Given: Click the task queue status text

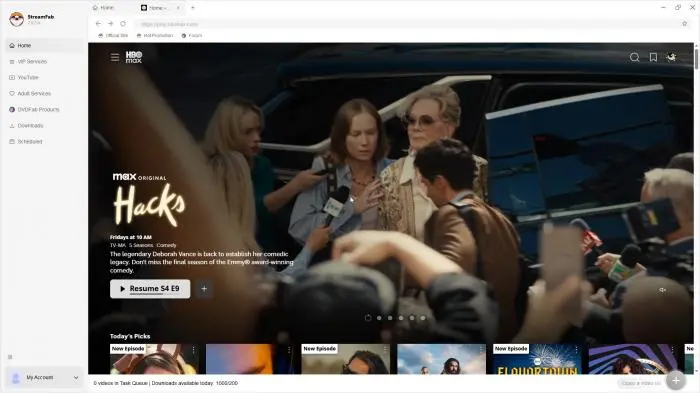Looking at the screenshot, I should tap(166, 383).
